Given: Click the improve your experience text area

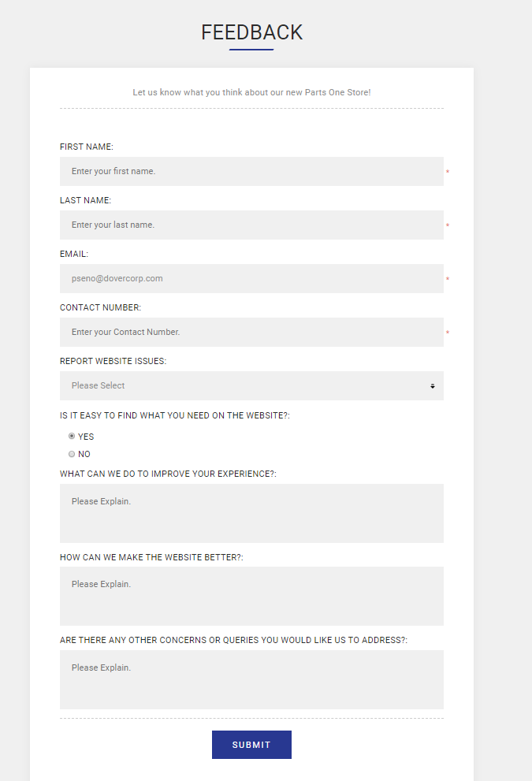Looking at the screenshot, I should coord(251,514).
